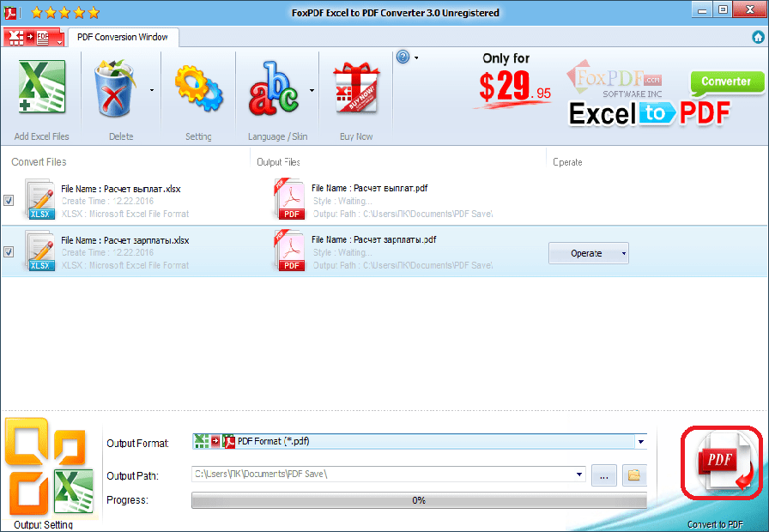Screen dimensions: 769x532
Task: Click the green Converter button
Action: click(x=726, y=82)
